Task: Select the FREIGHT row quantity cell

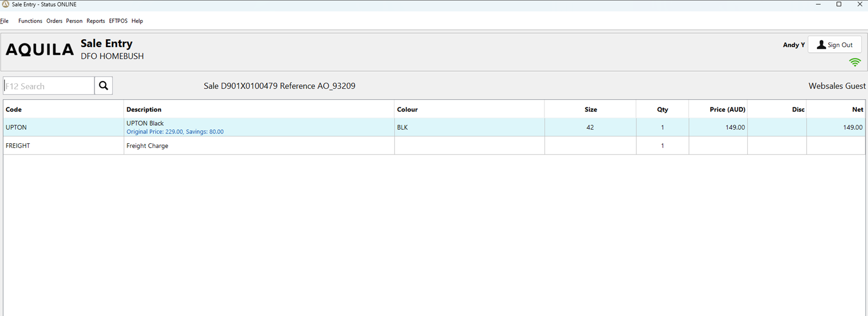Action: (x=663, y=146)
